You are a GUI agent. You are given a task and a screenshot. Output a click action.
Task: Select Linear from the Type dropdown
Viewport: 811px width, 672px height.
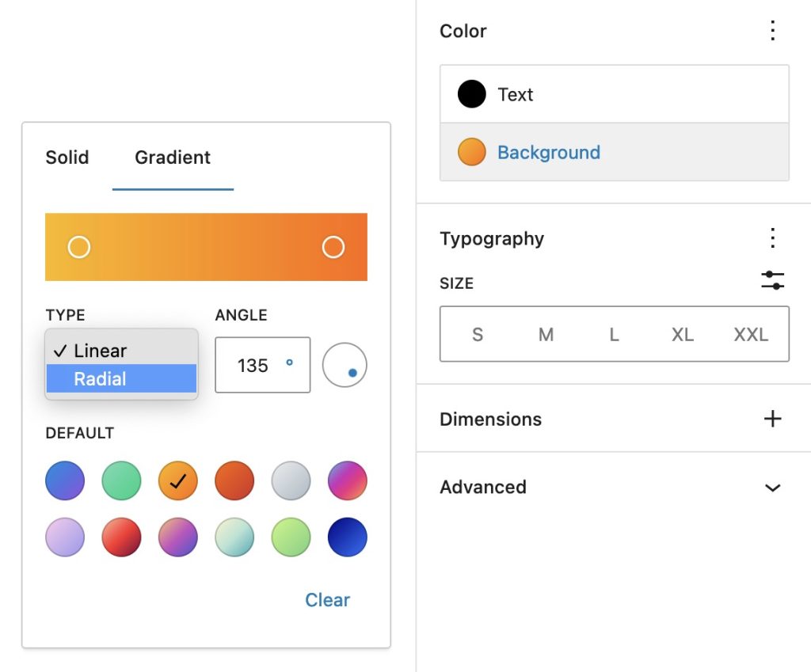pyautogui.click(x=101, y=350)
